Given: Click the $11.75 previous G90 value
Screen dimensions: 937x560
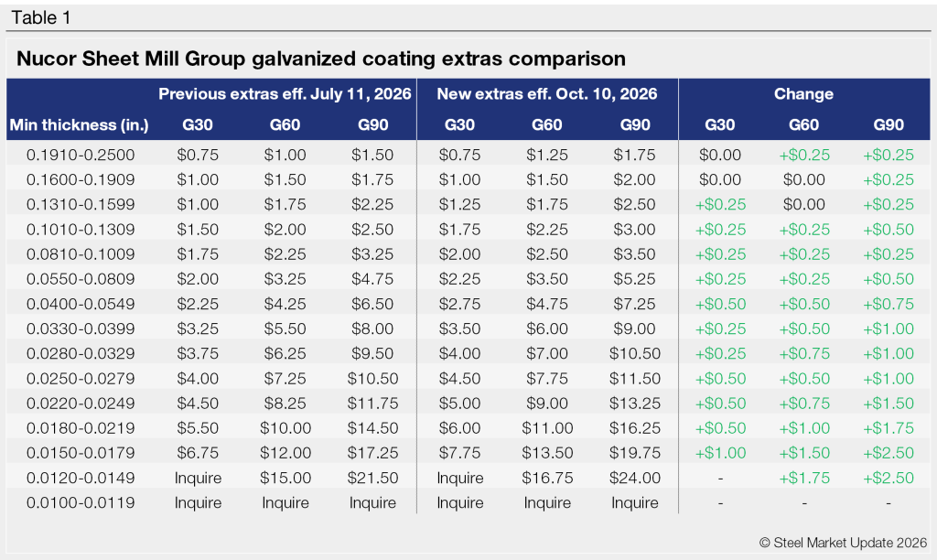Looking at the screenshot, I should click(372, 404).
